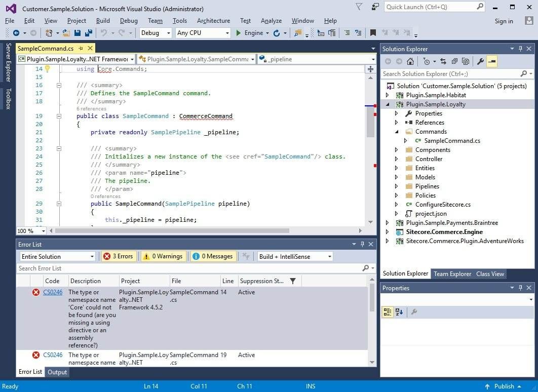Open the Build menu
This screenshot has width=538, height=392.
point(103,21)
